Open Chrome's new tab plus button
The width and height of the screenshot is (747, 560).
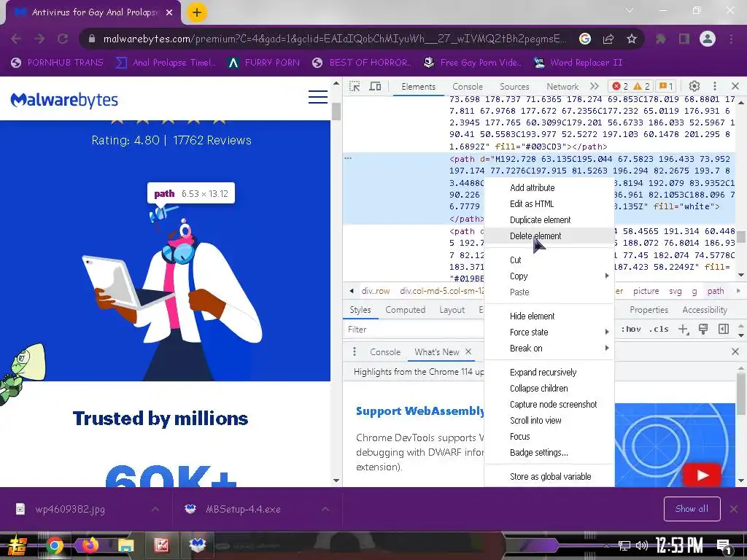pos(197,12)
